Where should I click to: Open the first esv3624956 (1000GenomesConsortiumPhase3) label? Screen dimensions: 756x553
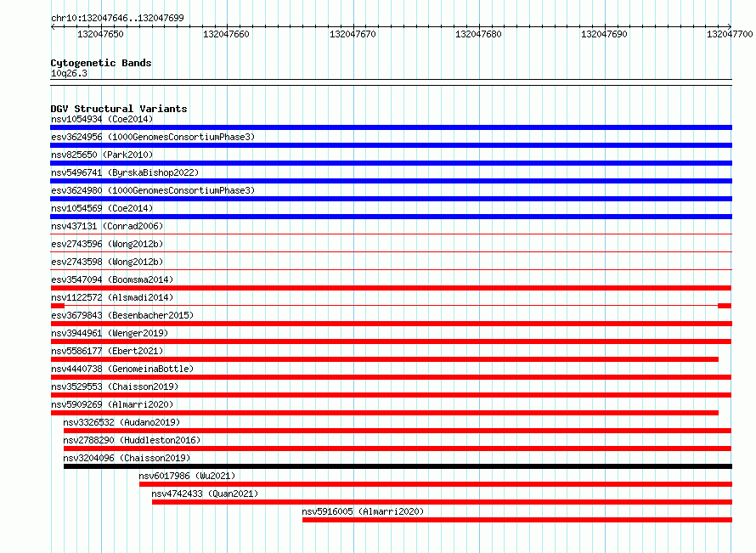point(153,137)
